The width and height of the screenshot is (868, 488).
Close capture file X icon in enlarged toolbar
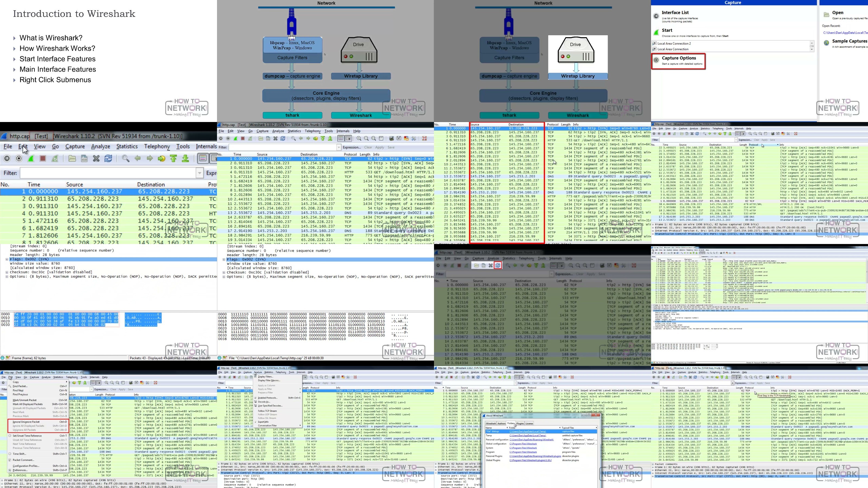96,158
